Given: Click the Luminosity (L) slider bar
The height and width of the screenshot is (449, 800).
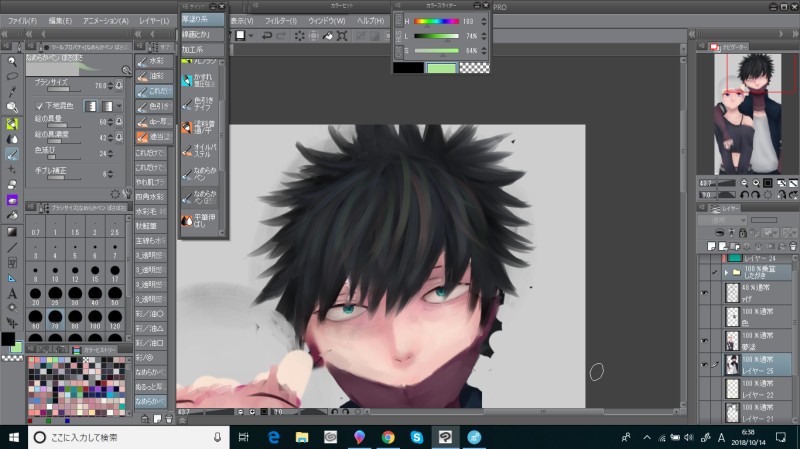Looking at the screenshot, I should (436, 36).
